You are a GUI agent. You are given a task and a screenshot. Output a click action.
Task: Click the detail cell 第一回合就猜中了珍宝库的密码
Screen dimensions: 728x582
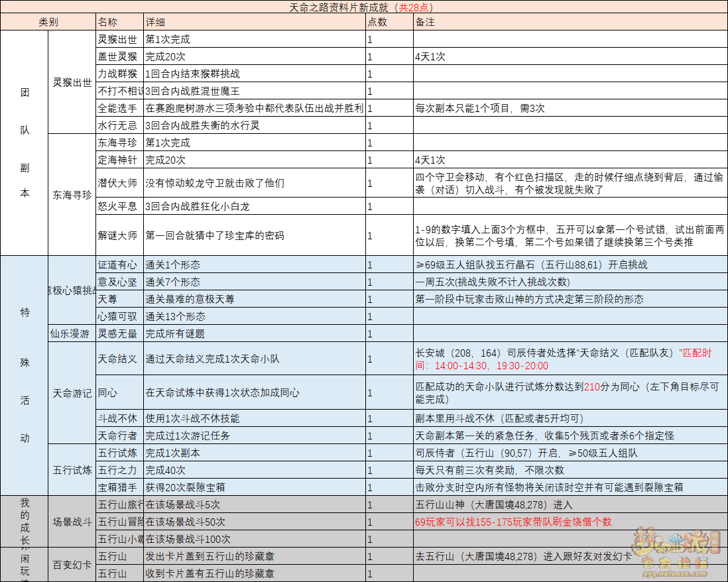(x=255, y=235)
